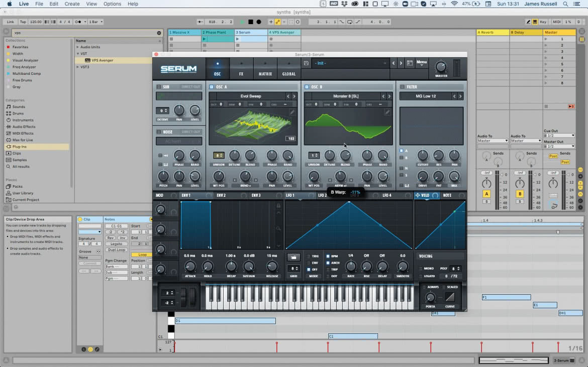Open the Create menu in the menu bar

[x=72, y=4]
